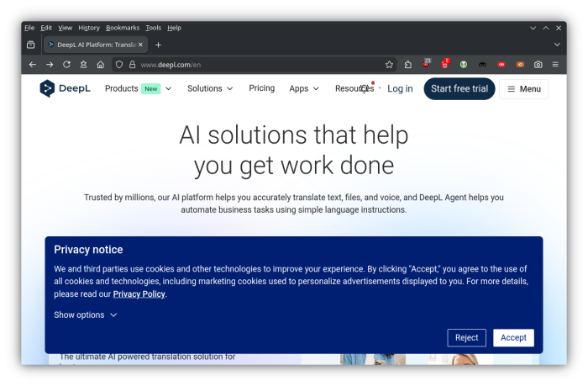This screenshot has height=386, width=588.
Task: Click the URL address bar field
Action: (x=252, y=65)
